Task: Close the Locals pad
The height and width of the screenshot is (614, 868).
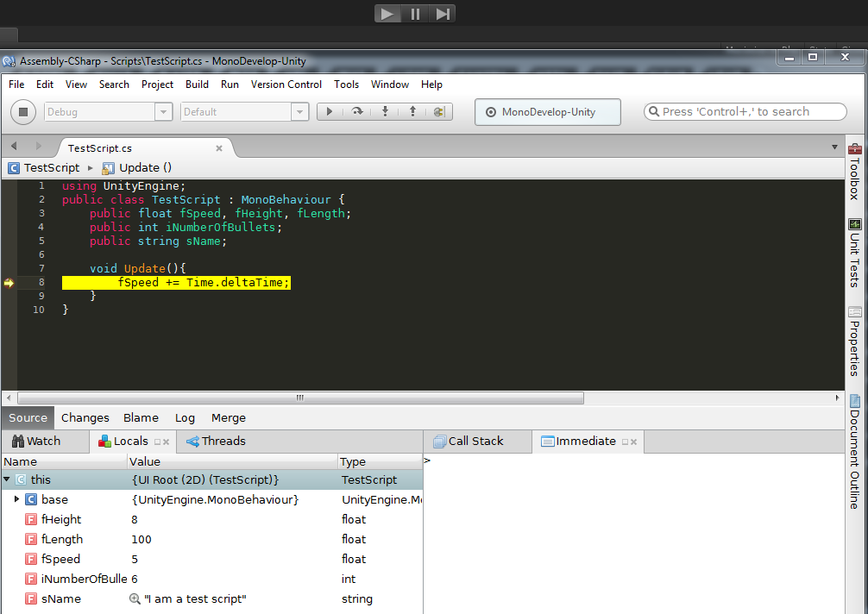Action: pyautogui.click(x=166, y=442)
